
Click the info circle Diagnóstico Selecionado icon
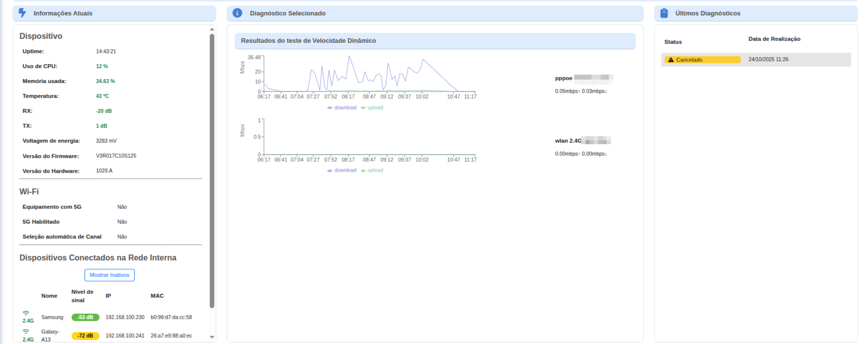point(237,13)
